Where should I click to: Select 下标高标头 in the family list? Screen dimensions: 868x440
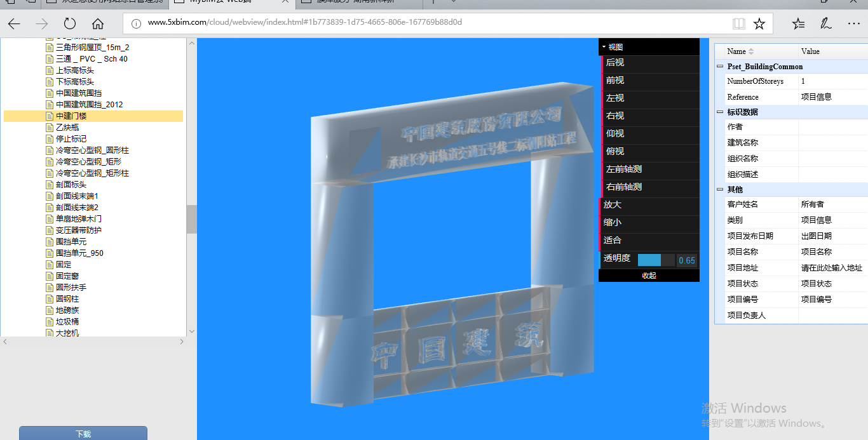tap(75, 82)
